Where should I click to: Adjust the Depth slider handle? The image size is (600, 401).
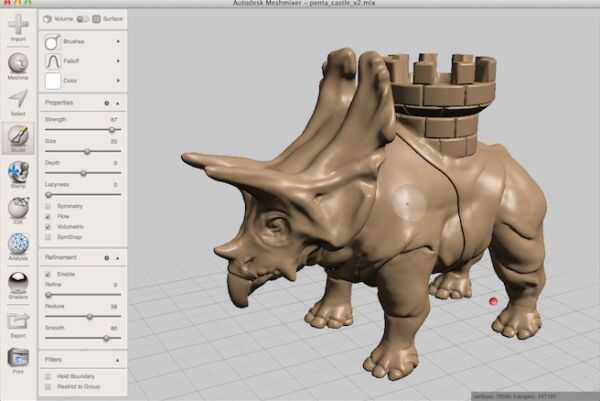(x=83, y=173)
